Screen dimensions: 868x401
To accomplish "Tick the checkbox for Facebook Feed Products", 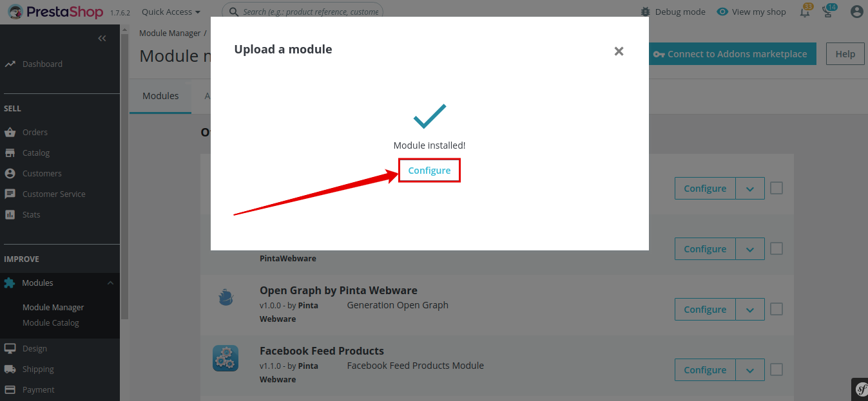I will 776,369.
